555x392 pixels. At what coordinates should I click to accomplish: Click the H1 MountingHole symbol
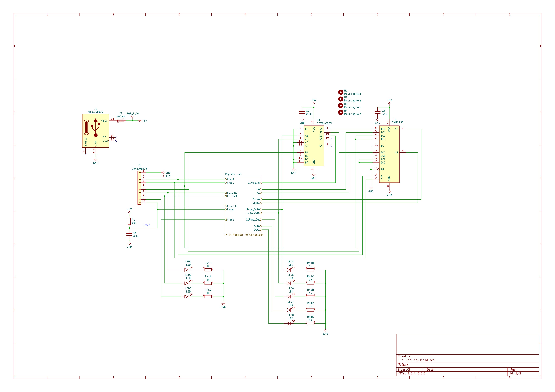point(341,92)
